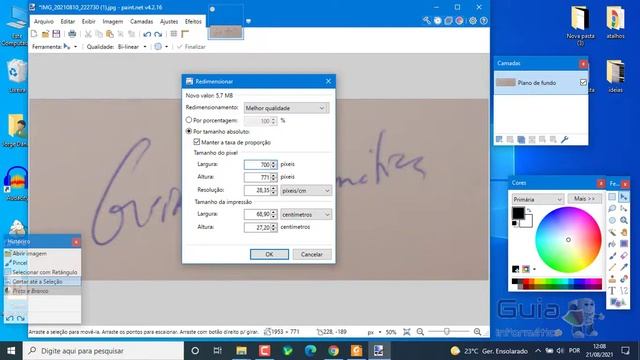Click the Resolução stepper arrows
640x360 pixels.
coord(274,190)
